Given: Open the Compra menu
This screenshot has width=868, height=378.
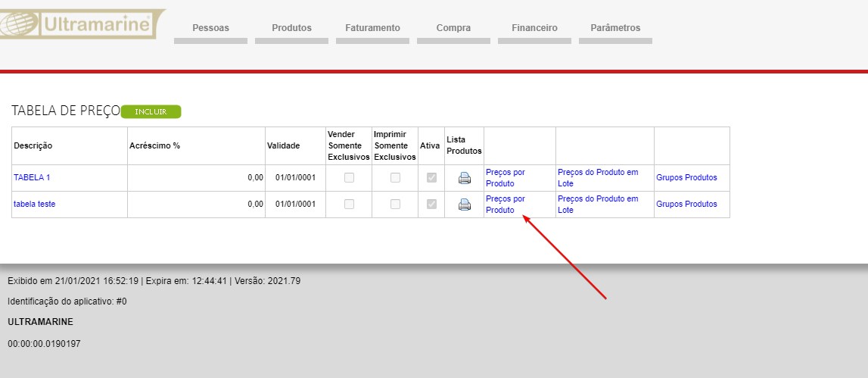Looking at the screenshot, I should tap(453, 28).
